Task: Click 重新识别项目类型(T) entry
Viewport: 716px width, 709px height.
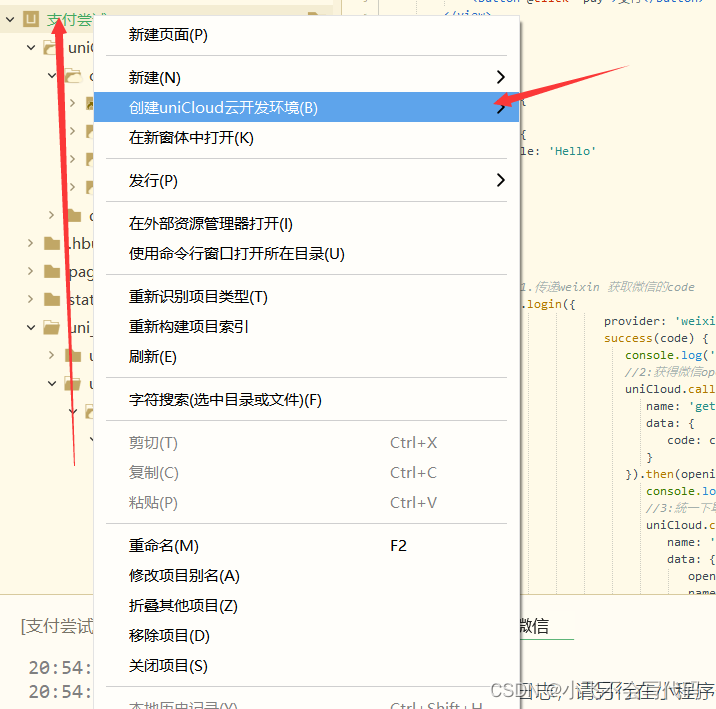Action: pos(306,297)
